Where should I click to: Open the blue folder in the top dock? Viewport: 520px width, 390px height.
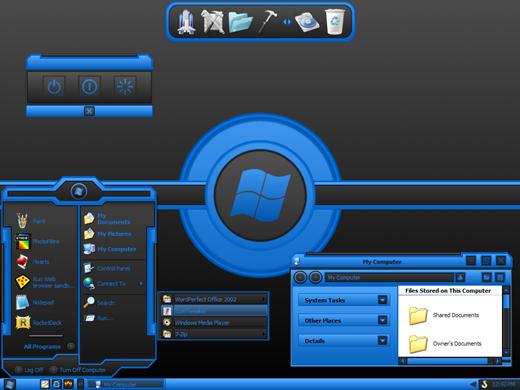240,22
